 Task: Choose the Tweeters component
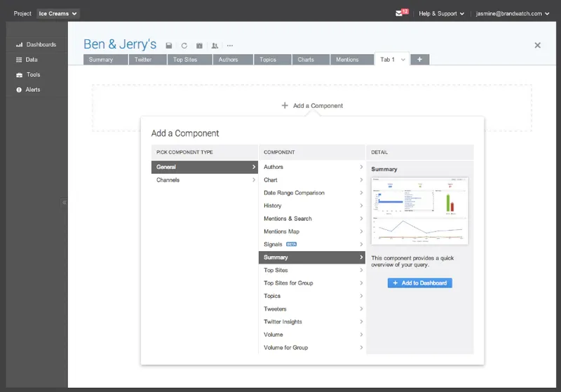pos(311,309)
